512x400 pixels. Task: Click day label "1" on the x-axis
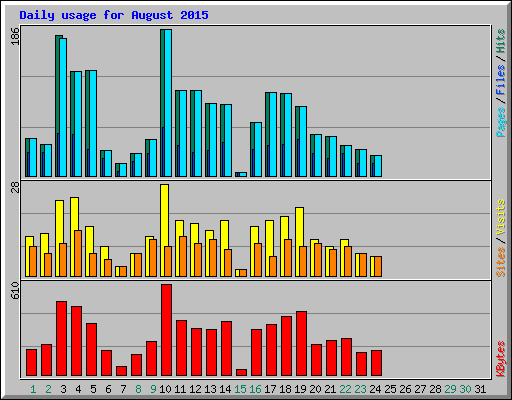(x=33, y=389)
